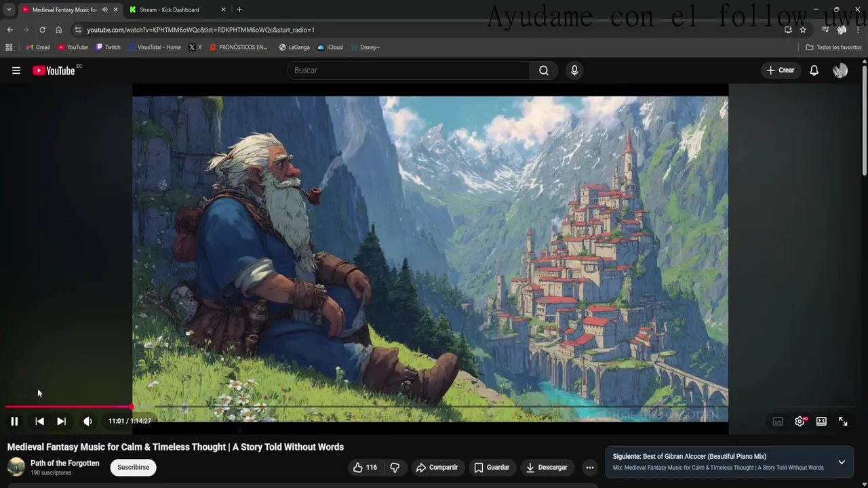Open the tab search dropdown arrow
Viewport: 868px width, 488px height.
(9, 9)
